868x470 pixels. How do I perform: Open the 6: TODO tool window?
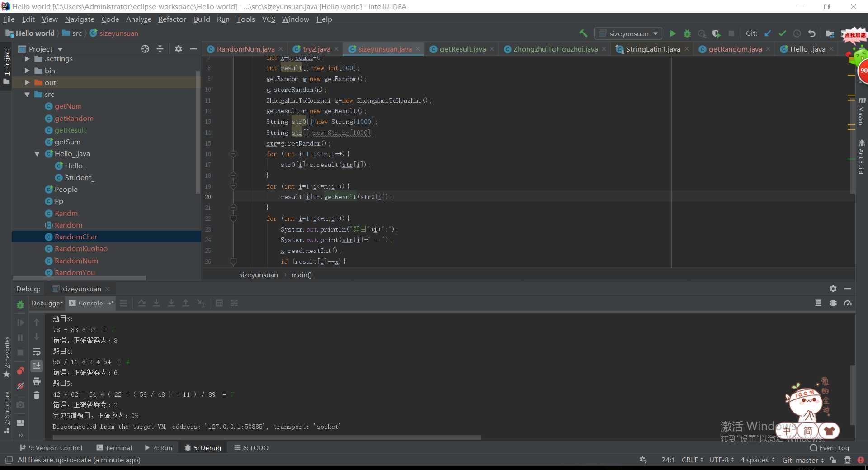pyautogui.click(x=251, y=448)
